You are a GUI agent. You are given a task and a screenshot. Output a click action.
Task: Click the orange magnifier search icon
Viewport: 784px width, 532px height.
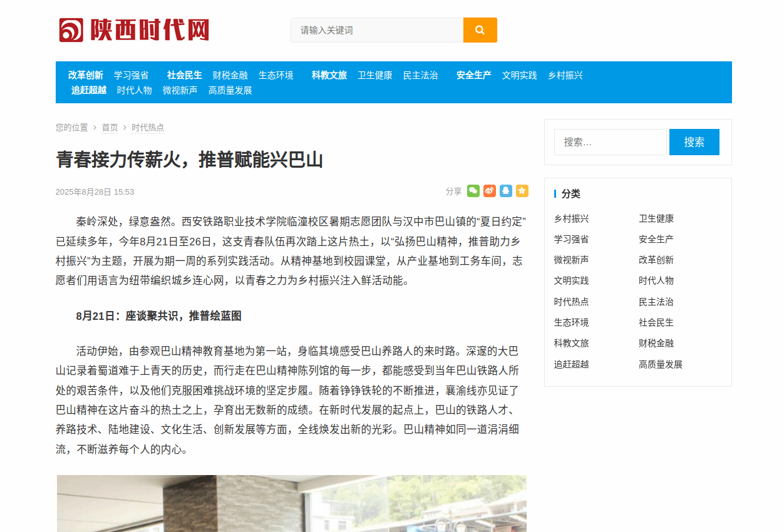point(480,30)
